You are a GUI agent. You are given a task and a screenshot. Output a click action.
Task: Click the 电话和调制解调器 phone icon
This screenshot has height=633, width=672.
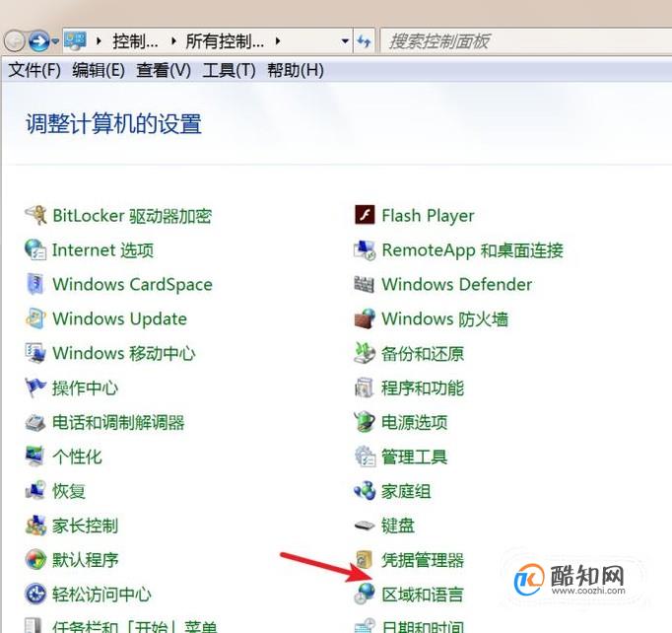click(x=35, y=422)
